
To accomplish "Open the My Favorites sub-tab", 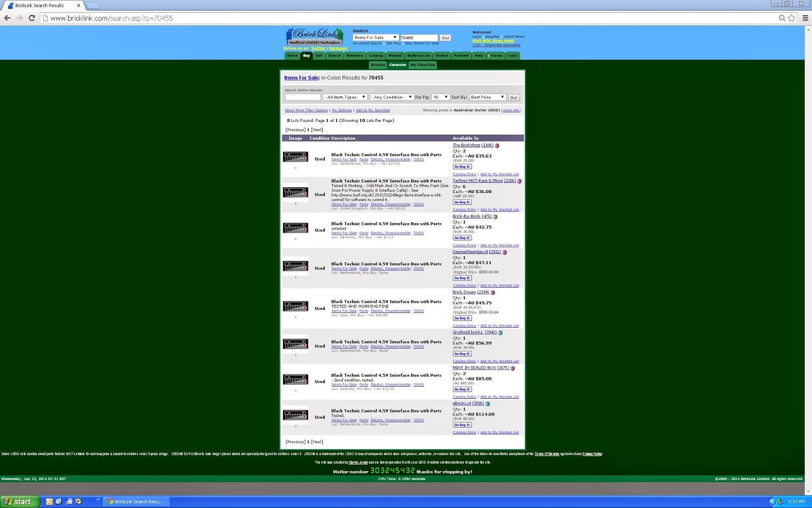I will pos(423,65).
